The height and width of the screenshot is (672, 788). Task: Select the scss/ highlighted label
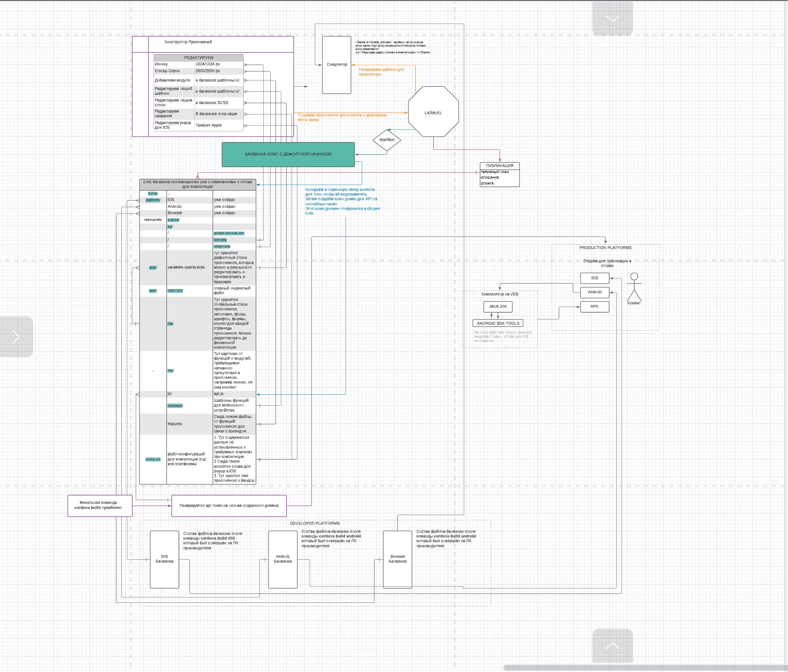click(153, 268)
